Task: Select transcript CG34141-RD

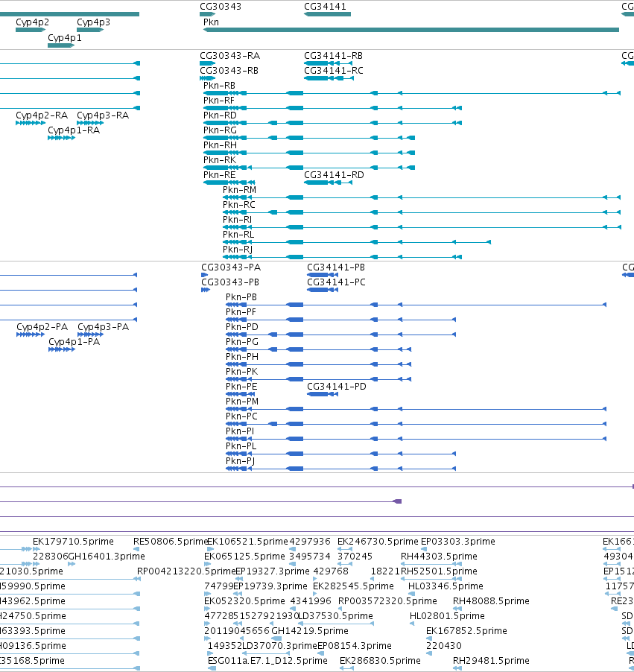Action: [x=334, y=175]
